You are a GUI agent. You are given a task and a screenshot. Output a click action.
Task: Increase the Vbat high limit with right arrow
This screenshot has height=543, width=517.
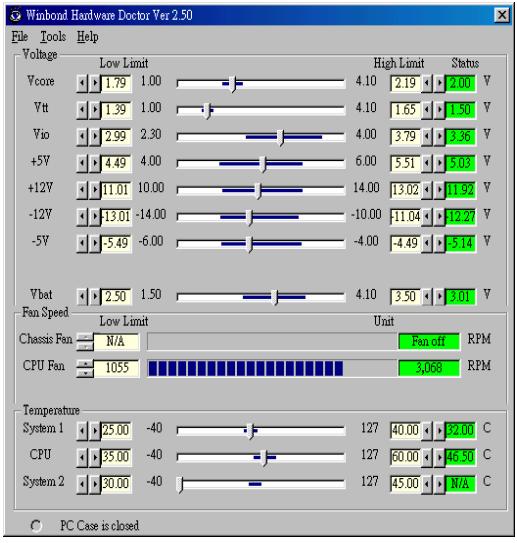439,297
